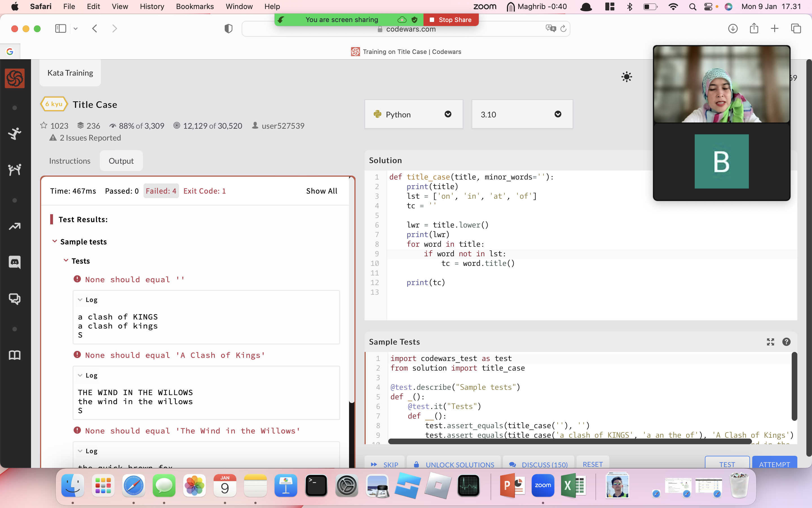Open Safari Bookmarks menu
The height and width of the screenshot is (508, 812).
[195, 6]
